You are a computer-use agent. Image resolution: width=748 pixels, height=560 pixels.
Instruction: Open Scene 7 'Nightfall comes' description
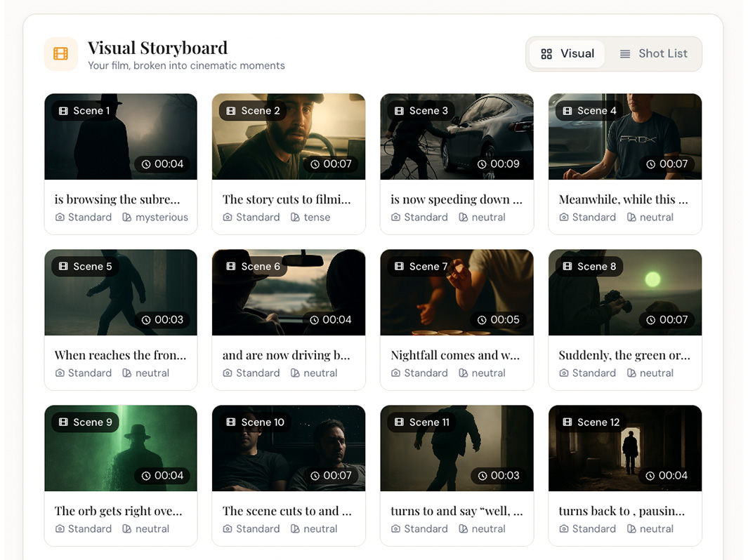455,355
